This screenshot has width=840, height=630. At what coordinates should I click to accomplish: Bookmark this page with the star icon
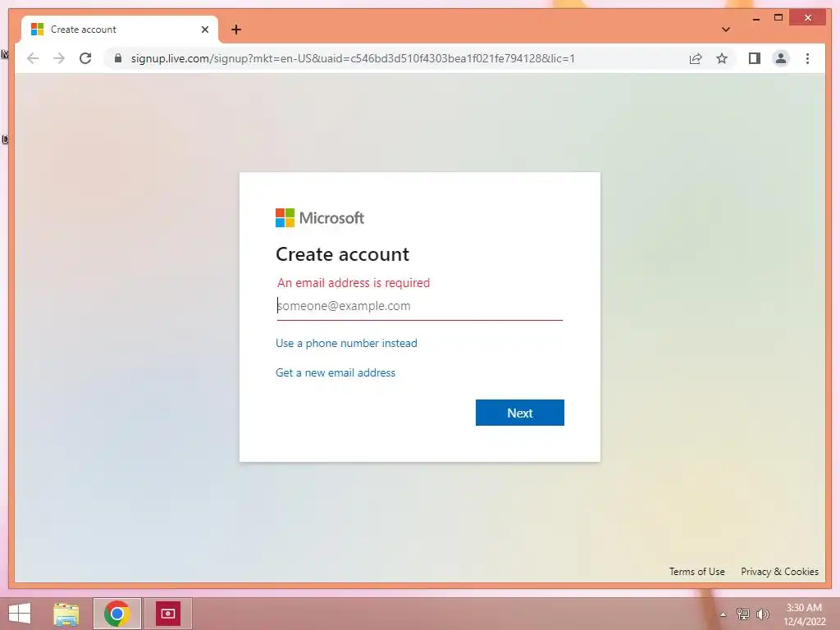(722, 58)
